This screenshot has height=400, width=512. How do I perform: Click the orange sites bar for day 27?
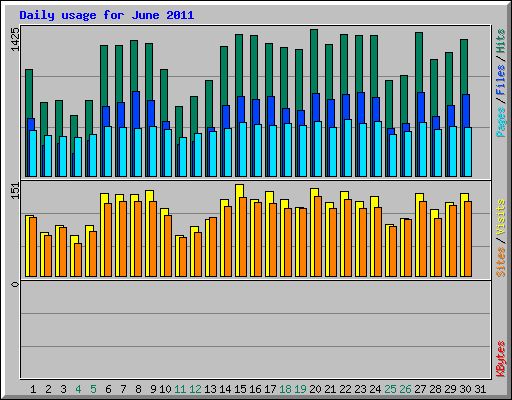(x=423, y=239)
